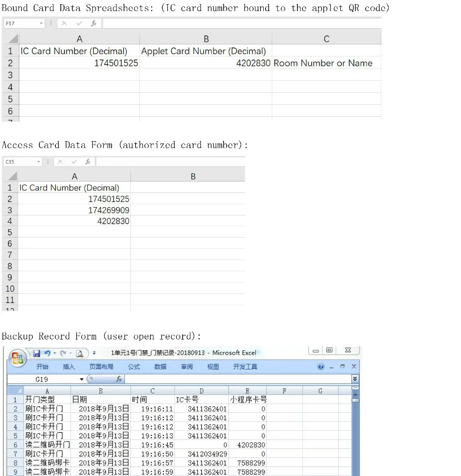Click the confirm checkmark beside C15 name box

coord(74,162)
